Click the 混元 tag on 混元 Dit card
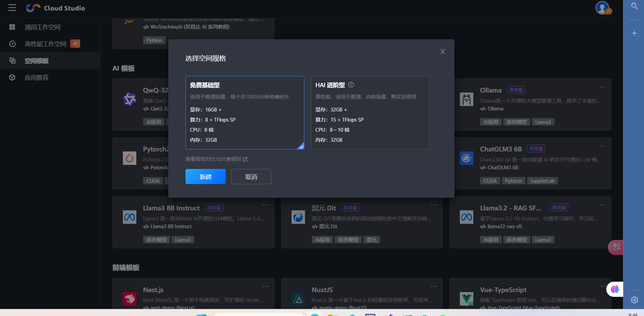This screenshot has width=644, height=316. 372,240
